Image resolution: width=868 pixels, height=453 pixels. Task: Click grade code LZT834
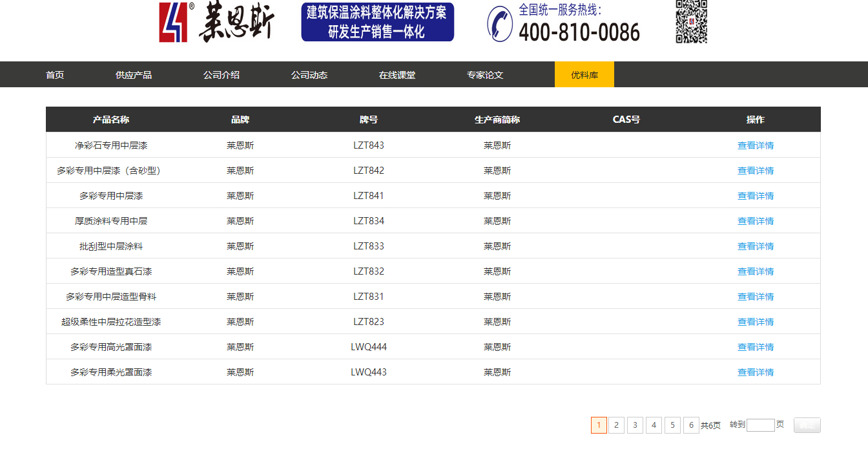click(369, 221)
